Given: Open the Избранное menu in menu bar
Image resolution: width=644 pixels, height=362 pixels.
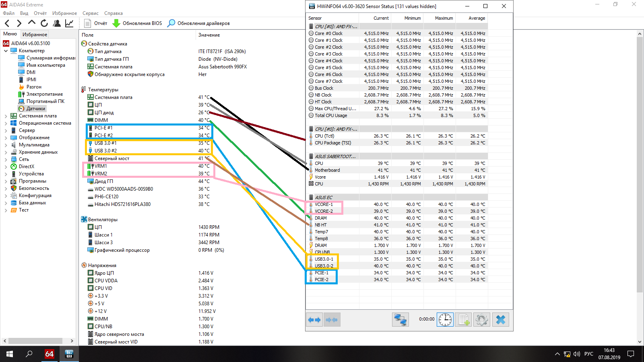Looking at the screenshot, I should 64,13.
